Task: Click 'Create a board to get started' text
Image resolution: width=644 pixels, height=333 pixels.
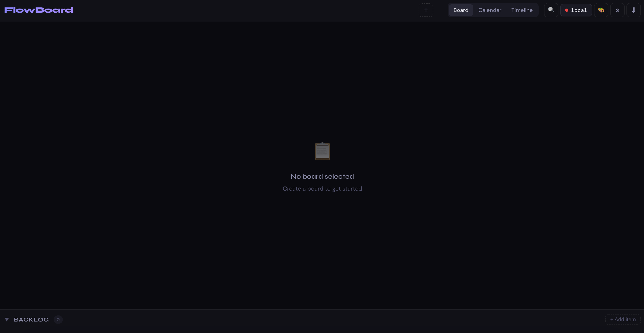Action: (x=322, y=189)
